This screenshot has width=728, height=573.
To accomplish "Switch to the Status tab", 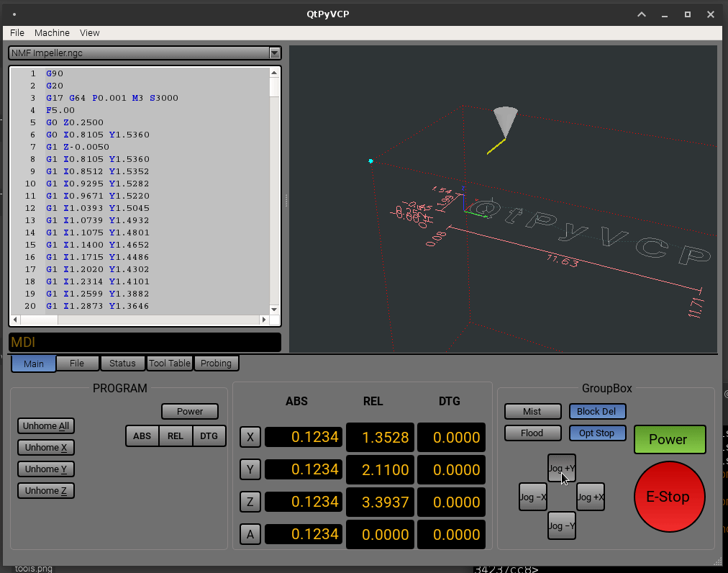I will 122,363.
